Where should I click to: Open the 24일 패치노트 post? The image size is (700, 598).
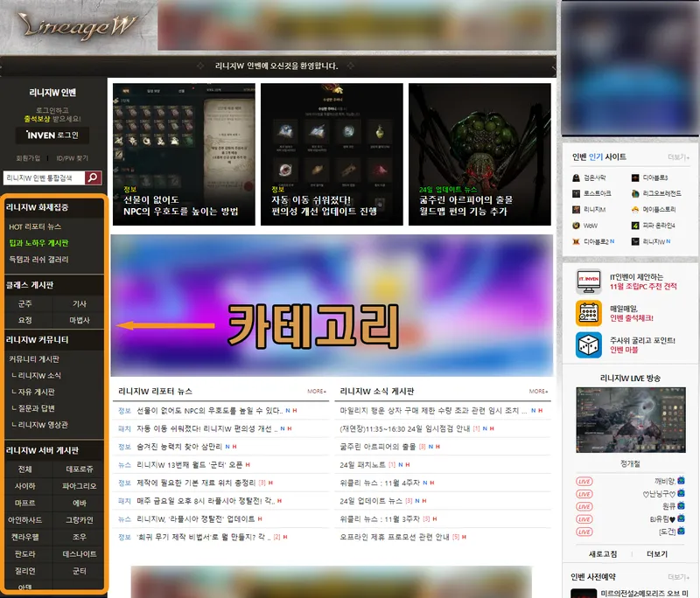click(362, 464)
